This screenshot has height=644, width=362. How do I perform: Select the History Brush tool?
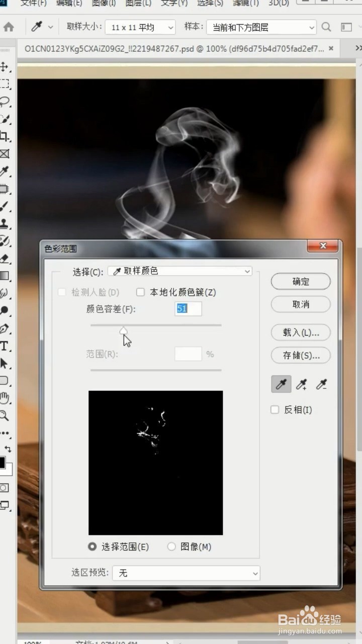point(5,241)
